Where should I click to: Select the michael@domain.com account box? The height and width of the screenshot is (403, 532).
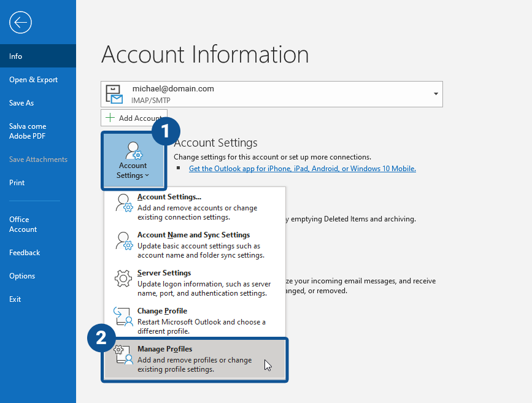(x=271, y=94)
